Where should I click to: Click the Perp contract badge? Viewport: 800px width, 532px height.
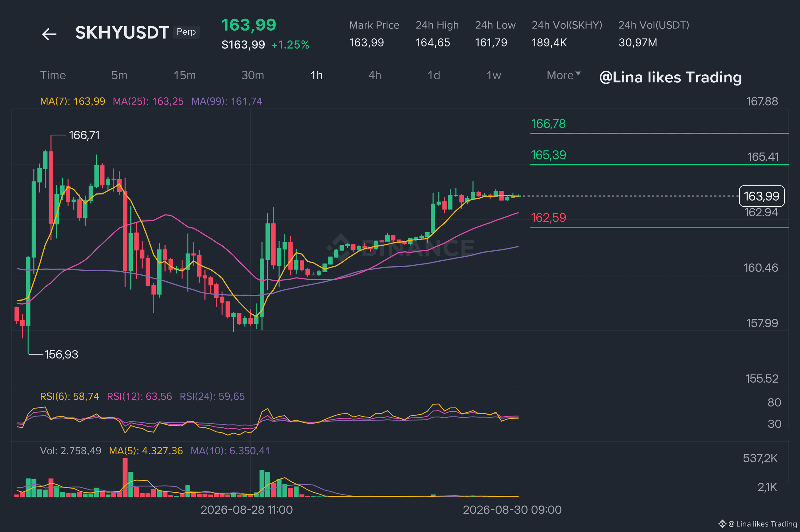click(187, 32)
